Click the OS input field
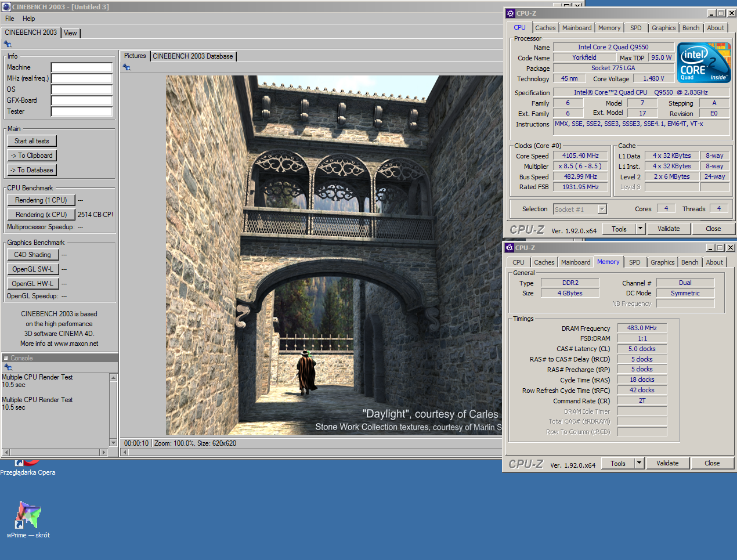This screenshot has height=560, width=737. click(82, 89)
